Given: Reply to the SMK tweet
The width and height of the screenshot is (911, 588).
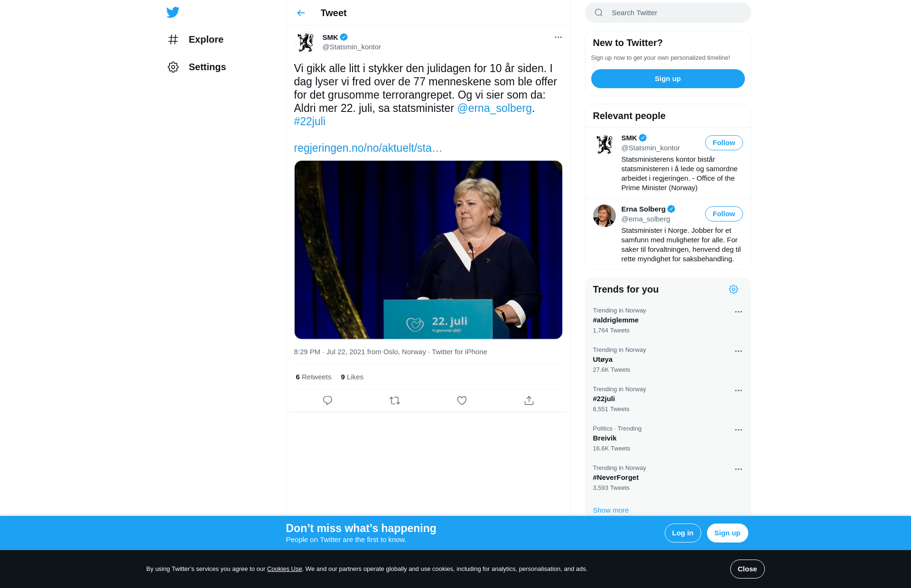Looking at the screenshot, I should pos(327,400).
